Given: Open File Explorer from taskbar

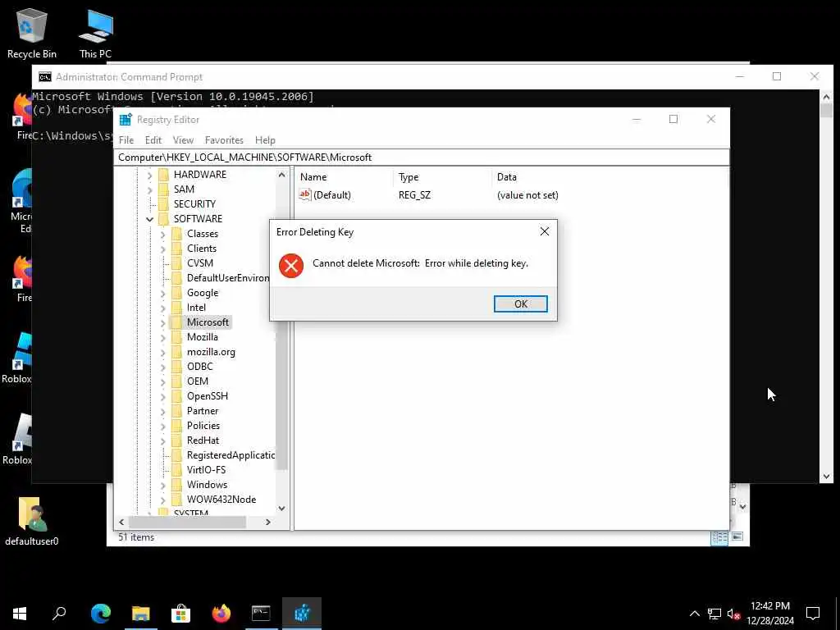Looking at the screenshot, I should 140,613.
